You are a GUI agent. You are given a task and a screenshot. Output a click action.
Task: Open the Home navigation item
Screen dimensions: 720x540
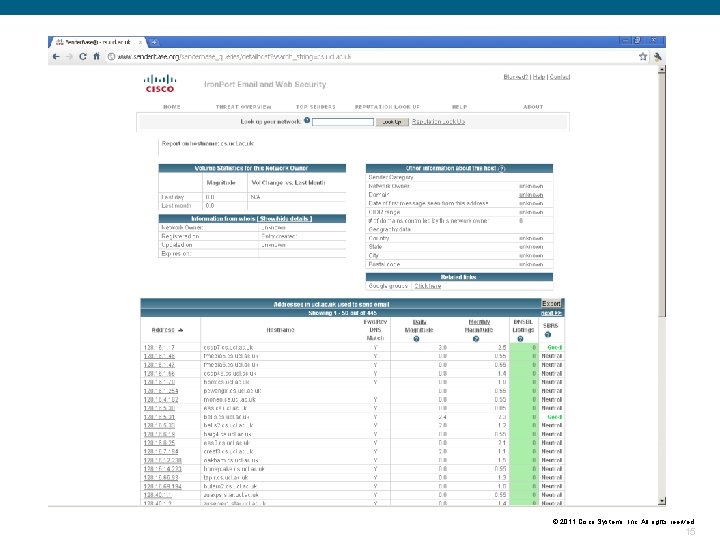point(172,107)
